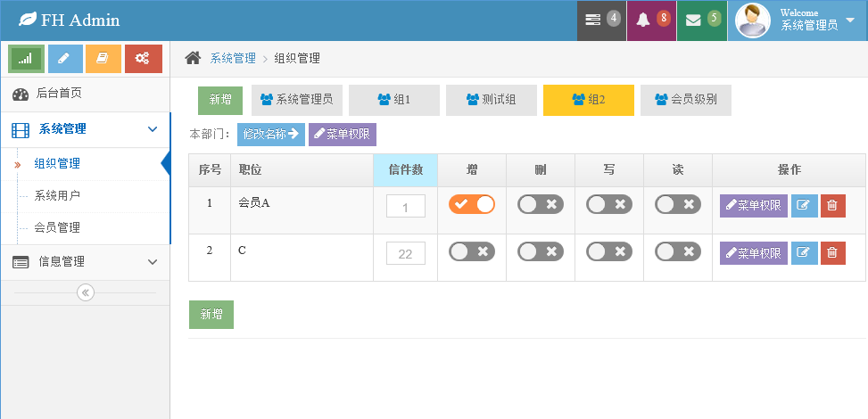This screenshot has width=868, height=419.
Task: Click the home icon in breadcrumb
Action: [193, 58]
